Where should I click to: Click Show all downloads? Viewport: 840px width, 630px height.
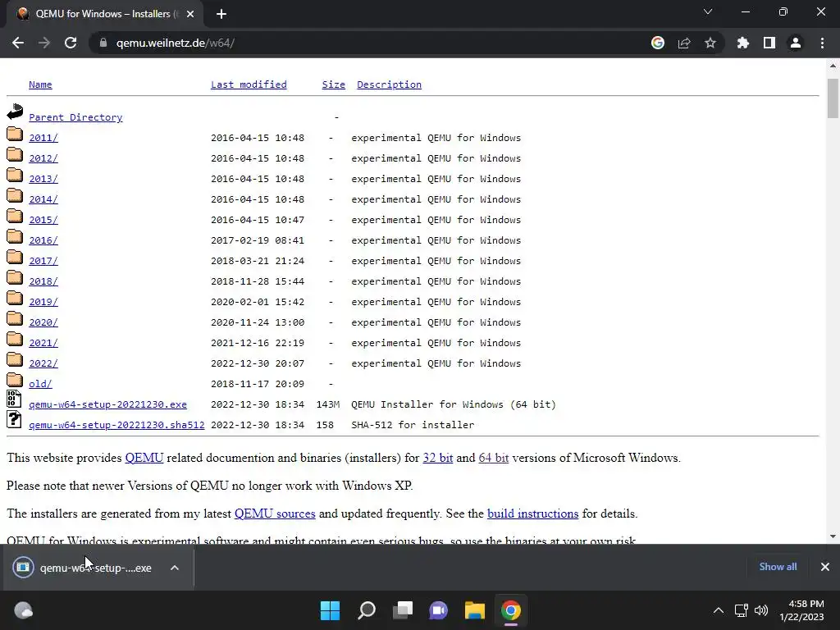778,567
